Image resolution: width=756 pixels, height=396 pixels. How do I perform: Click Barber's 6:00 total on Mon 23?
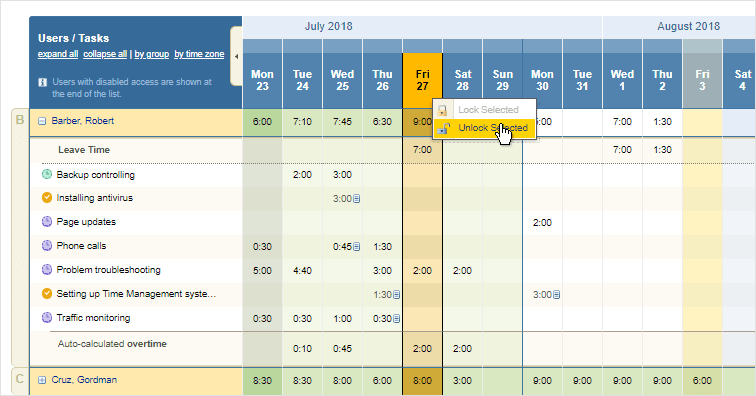pos(262,122)
